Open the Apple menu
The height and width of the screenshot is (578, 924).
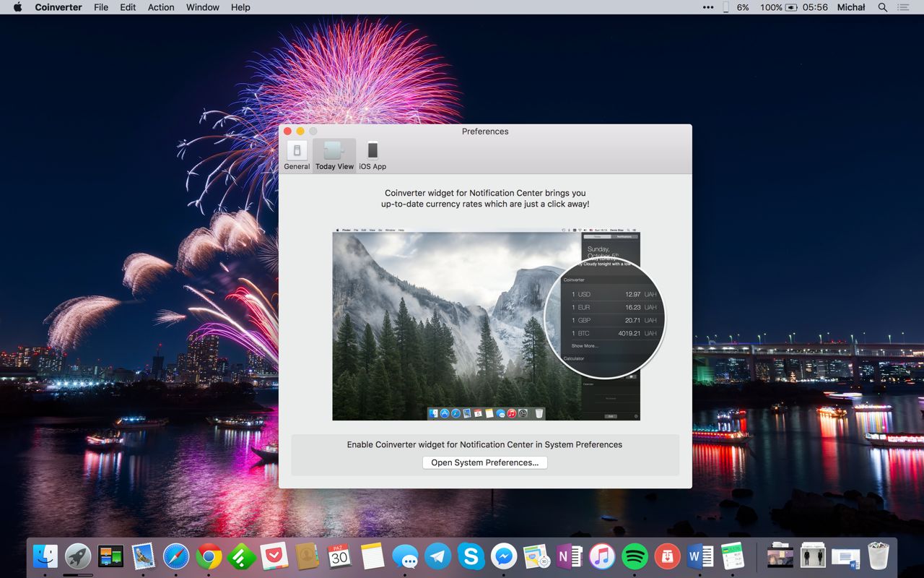click(18, 7)
